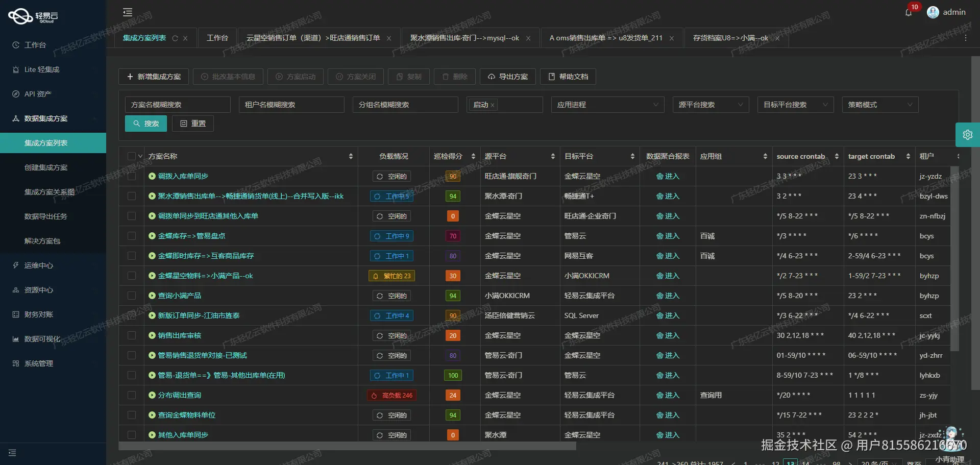The height and width of the screenshot is (465, 980).
Task: Open 进入 report link for 调拨入库单同步
Action: (669, 176)
